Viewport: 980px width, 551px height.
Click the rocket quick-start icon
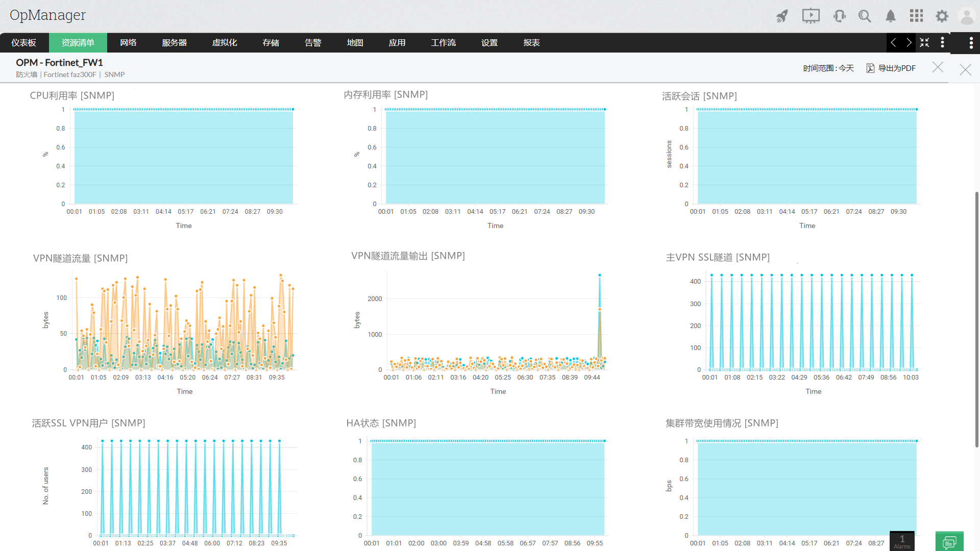[x=782, y=16]
